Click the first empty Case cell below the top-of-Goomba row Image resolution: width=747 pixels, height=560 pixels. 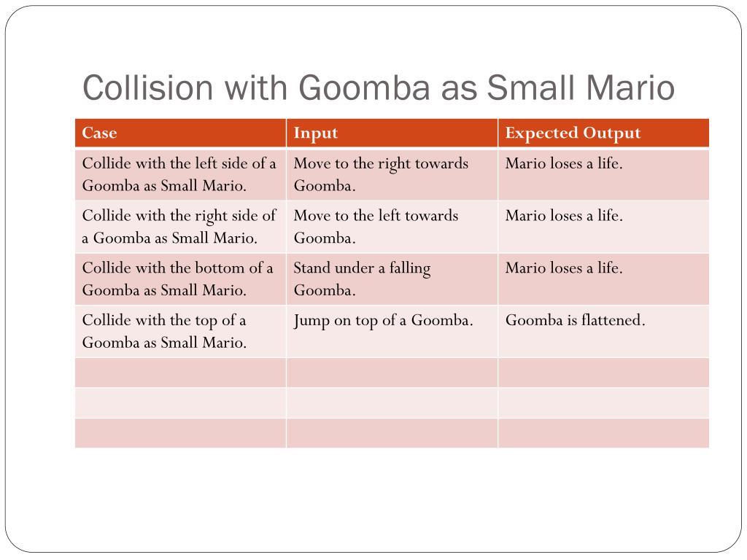181,373
